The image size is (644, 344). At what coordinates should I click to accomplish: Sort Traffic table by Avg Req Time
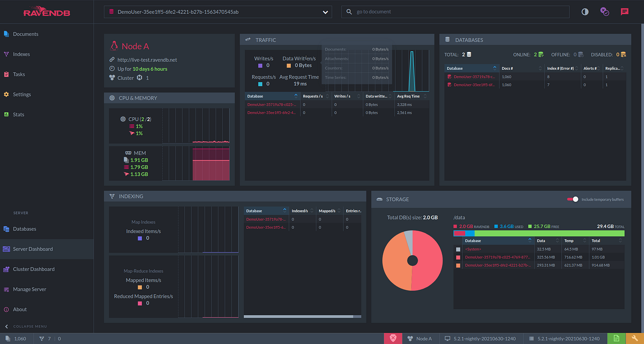point(412,96)
